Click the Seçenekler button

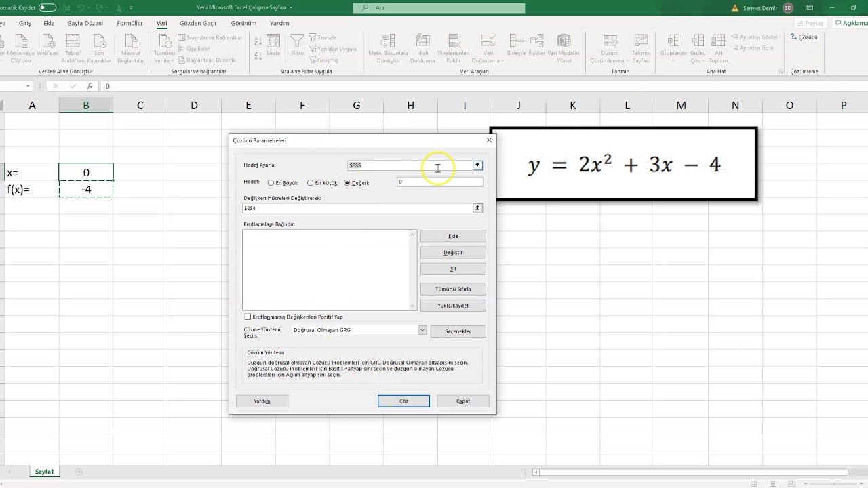(458, 331)
